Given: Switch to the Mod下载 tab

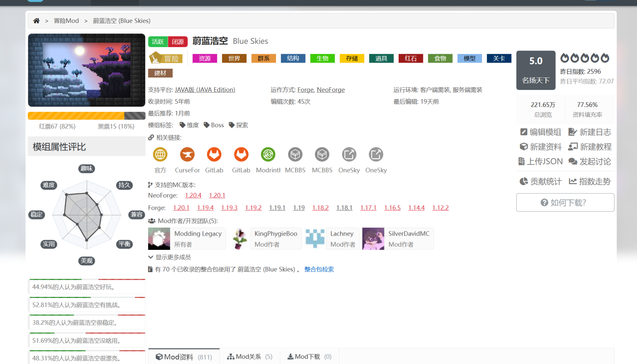Looking at the screenshot, I should [310, 356].
